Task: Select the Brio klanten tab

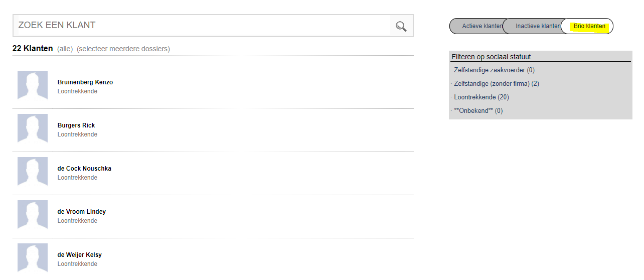Action: point(589,26)
